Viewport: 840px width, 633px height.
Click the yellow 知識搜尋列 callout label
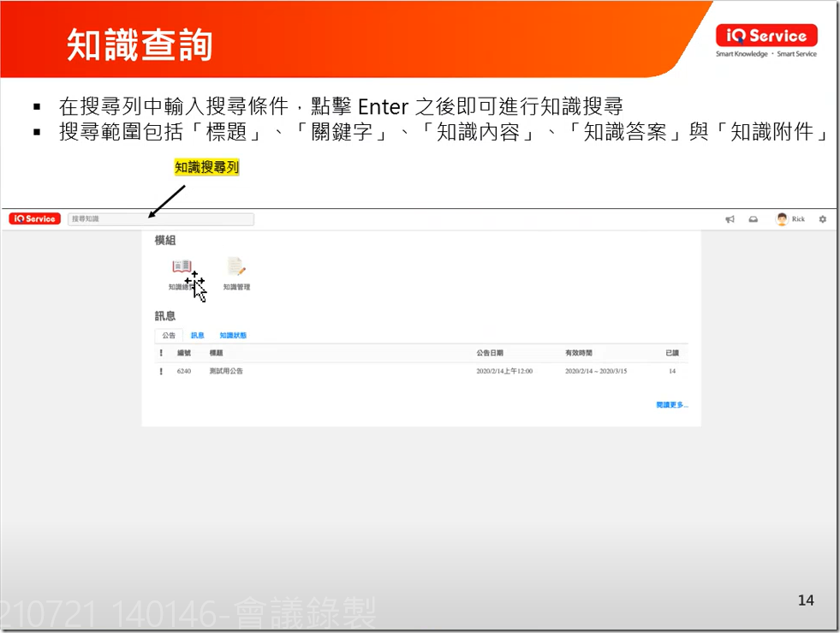coord(206,168)
